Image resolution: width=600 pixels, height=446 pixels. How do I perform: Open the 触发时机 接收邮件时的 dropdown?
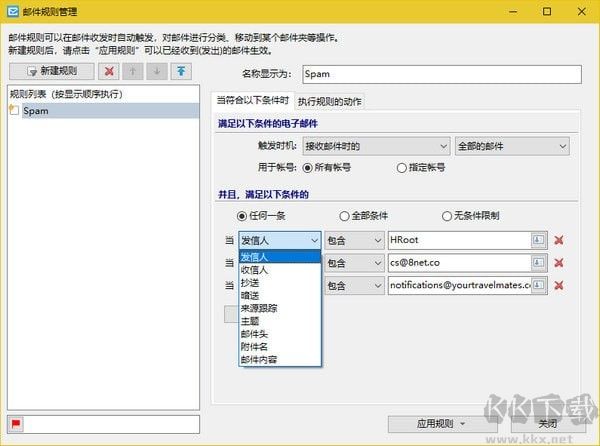click(x=376, y=146)
